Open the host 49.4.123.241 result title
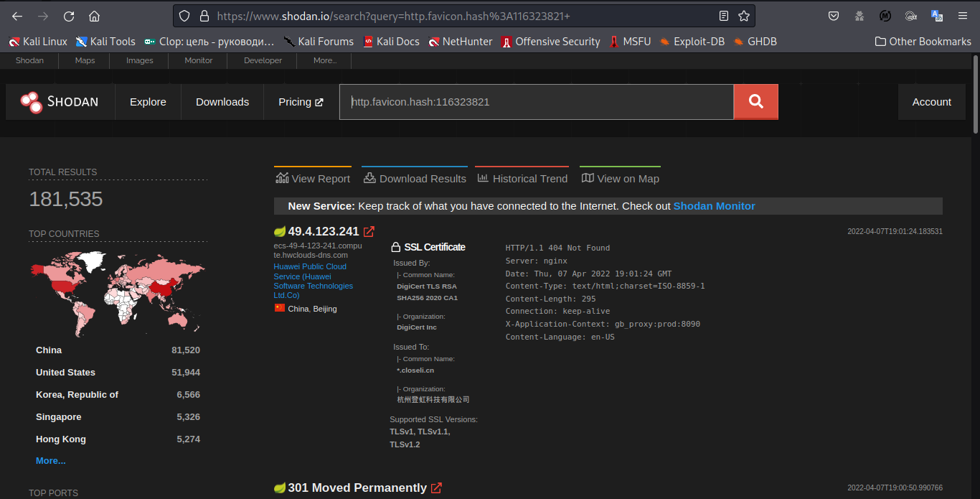Viewport: 980px width, 499px height. pyautogui.click(x=324, y=231)
